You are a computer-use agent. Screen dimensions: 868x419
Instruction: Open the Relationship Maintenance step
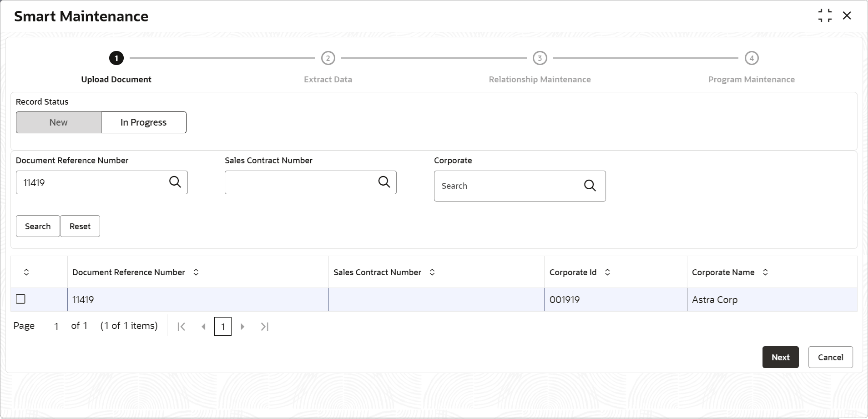point(540,58)
